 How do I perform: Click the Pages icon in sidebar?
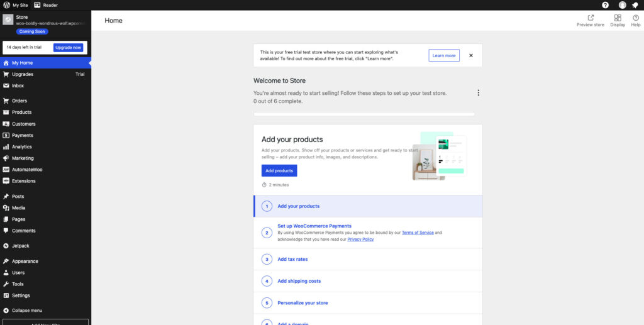coord(6,219)
